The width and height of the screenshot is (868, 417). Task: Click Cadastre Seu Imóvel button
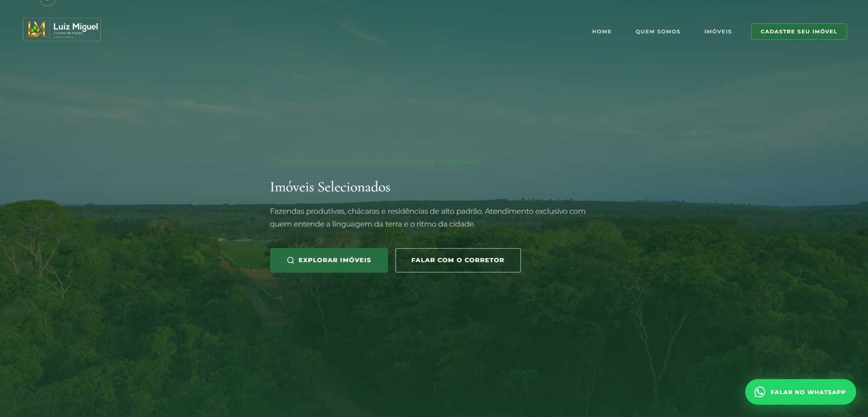pos(799,32)
